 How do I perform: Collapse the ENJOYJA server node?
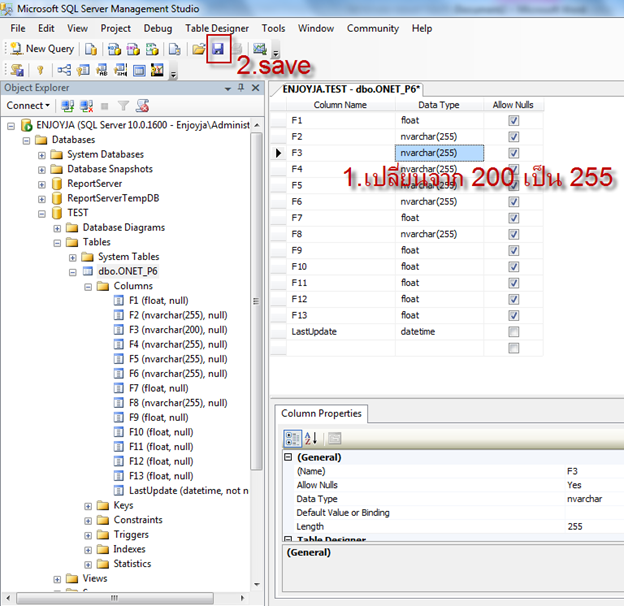tap(11, 126)
